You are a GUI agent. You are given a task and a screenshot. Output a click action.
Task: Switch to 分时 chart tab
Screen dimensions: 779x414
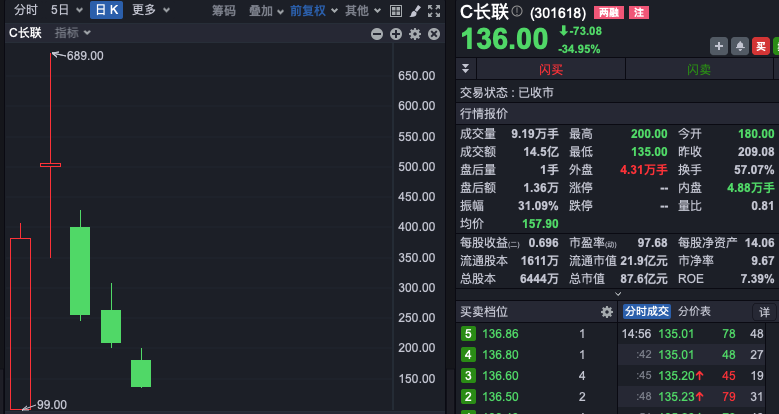(25, 10)
